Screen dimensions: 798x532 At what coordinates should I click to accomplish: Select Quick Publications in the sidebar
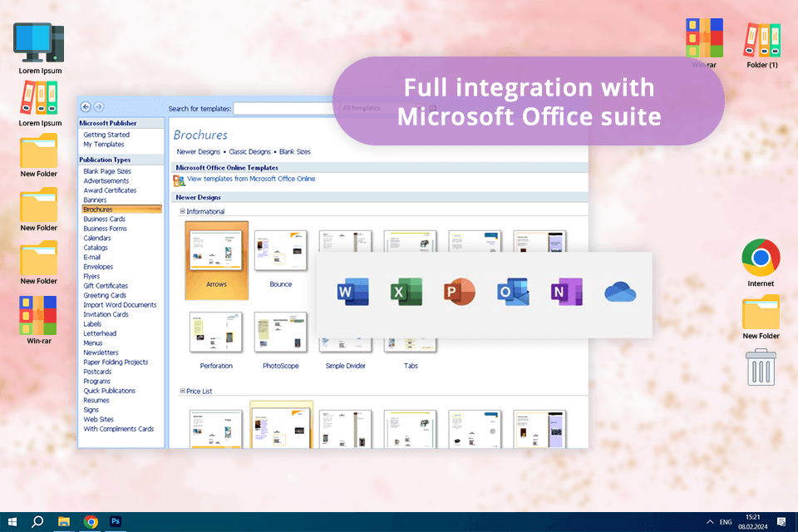110,391
